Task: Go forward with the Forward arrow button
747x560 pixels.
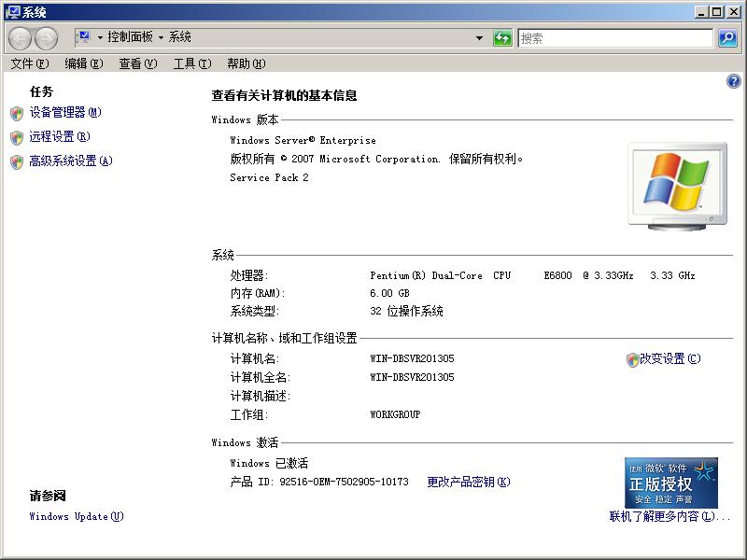Action: 46,38
